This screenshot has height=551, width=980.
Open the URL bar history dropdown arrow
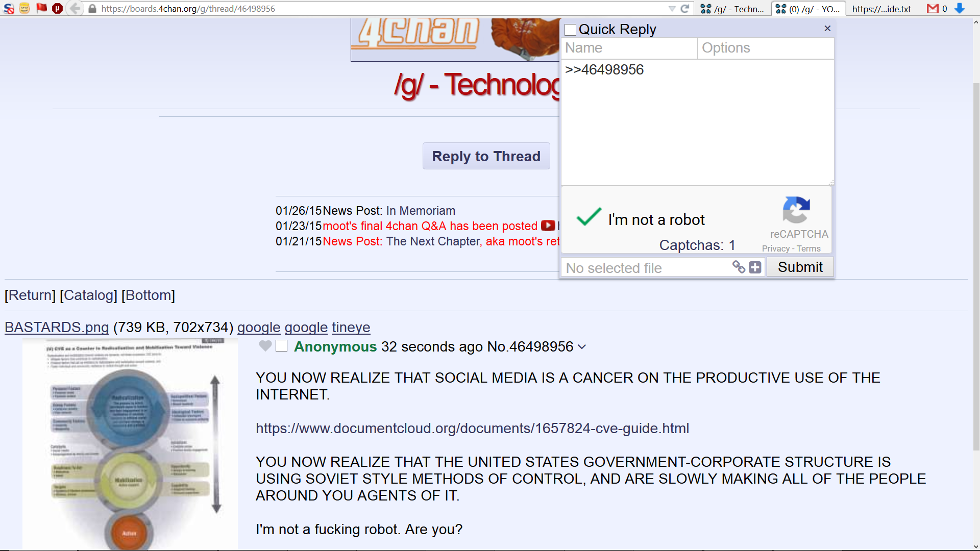672,9
